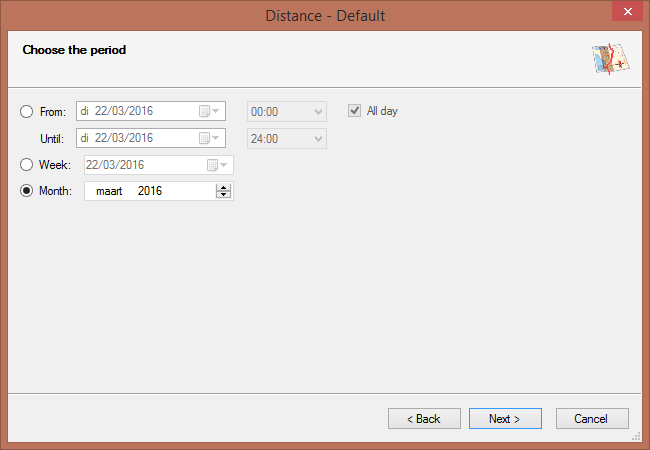650x450 pixels.
Task: Click the resize grip in the window corner
Action: click(x=635, y=437)
